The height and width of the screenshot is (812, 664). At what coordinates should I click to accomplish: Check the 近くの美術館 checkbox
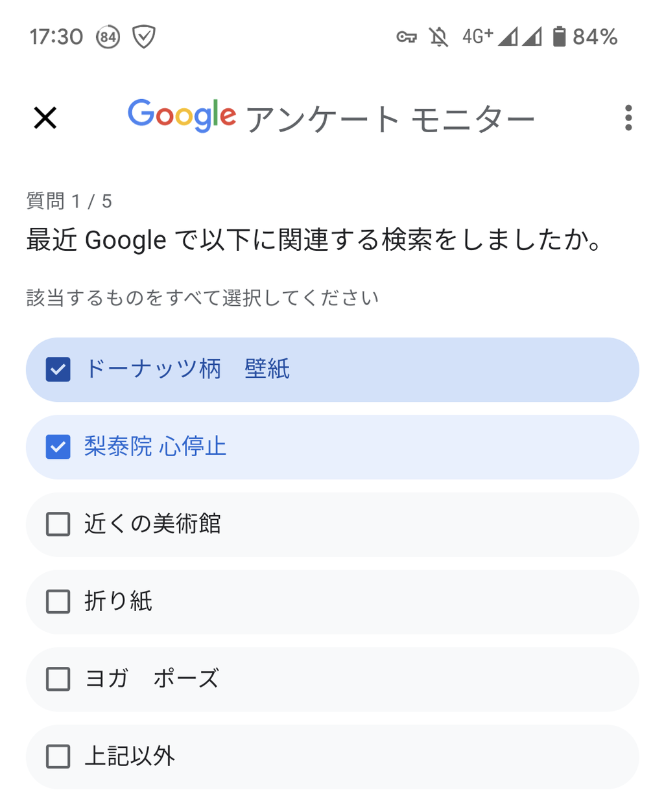click(58, 524)
